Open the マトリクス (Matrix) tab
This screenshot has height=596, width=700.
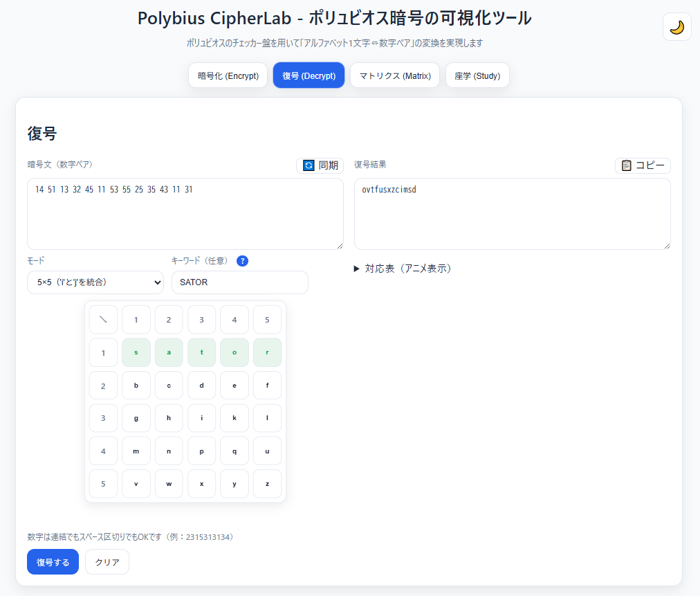point(395,75)
